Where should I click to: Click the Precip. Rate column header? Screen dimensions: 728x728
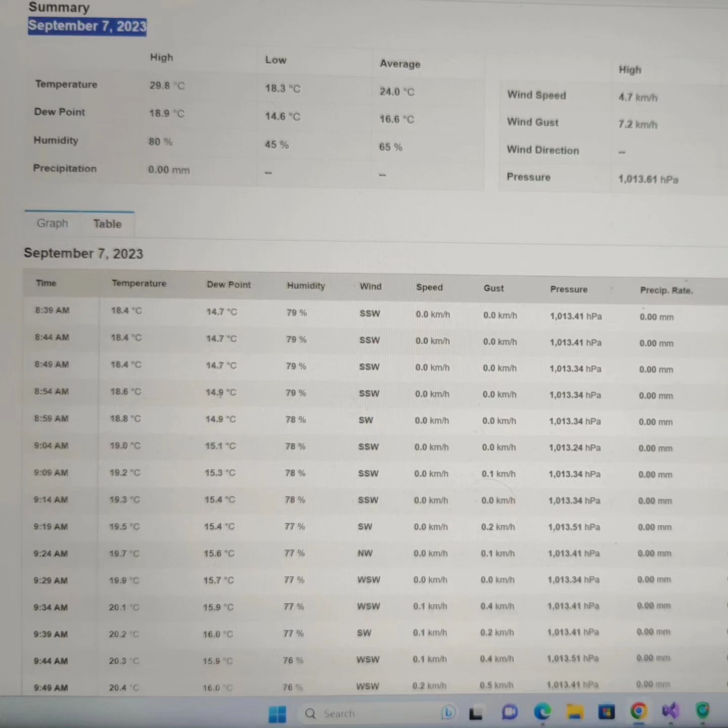point(666,290)
